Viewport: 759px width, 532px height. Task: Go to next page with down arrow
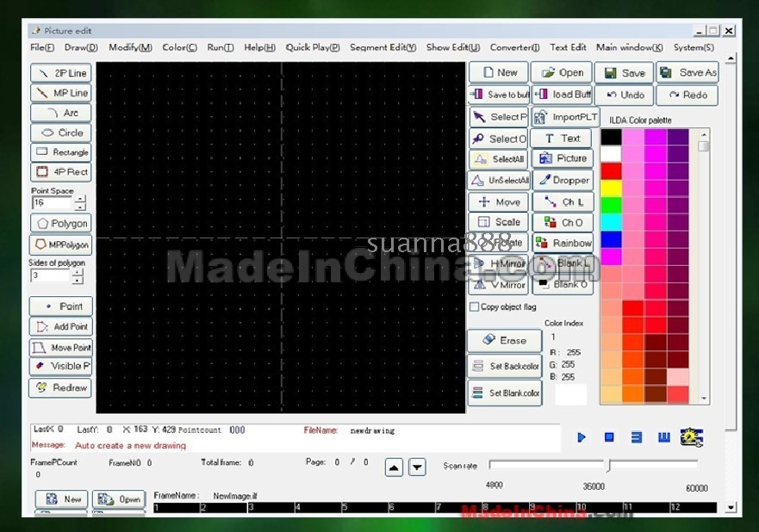(417, 467)
